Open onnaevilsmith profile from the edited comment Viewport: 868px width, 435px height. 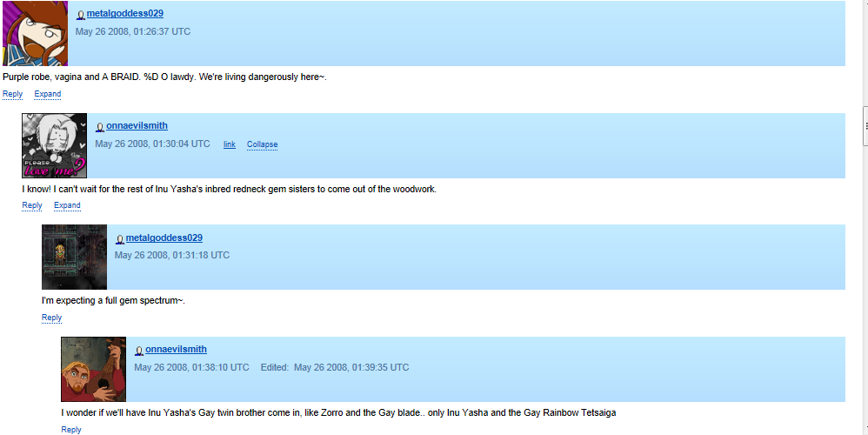coord(176,350)
